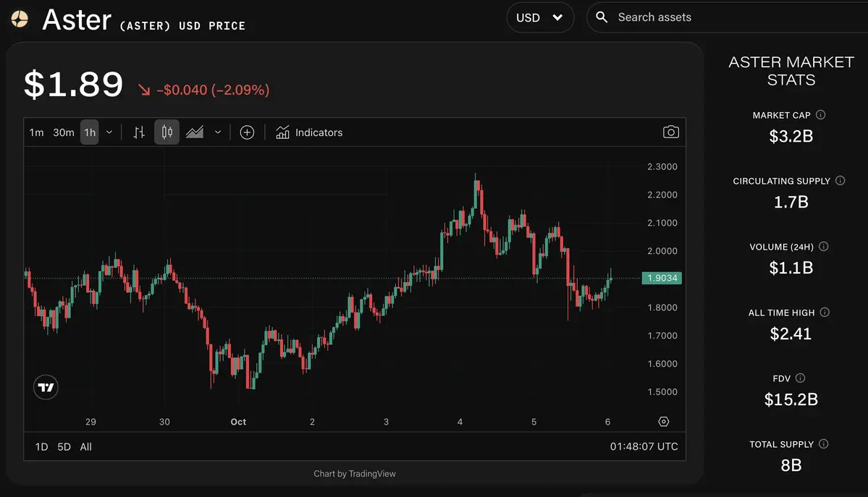
Task: Click the Chart by TradingView link
Action: (355, 474)
